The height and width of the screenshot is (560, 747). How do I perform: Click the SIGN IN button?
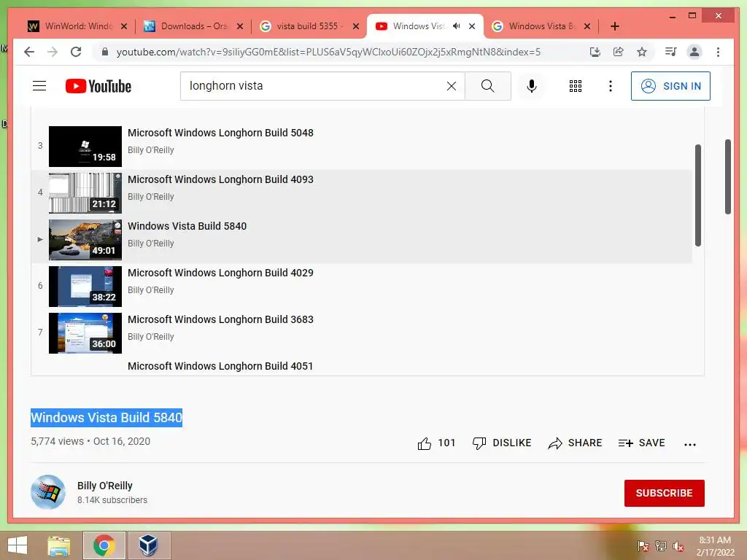pos(670,86)
